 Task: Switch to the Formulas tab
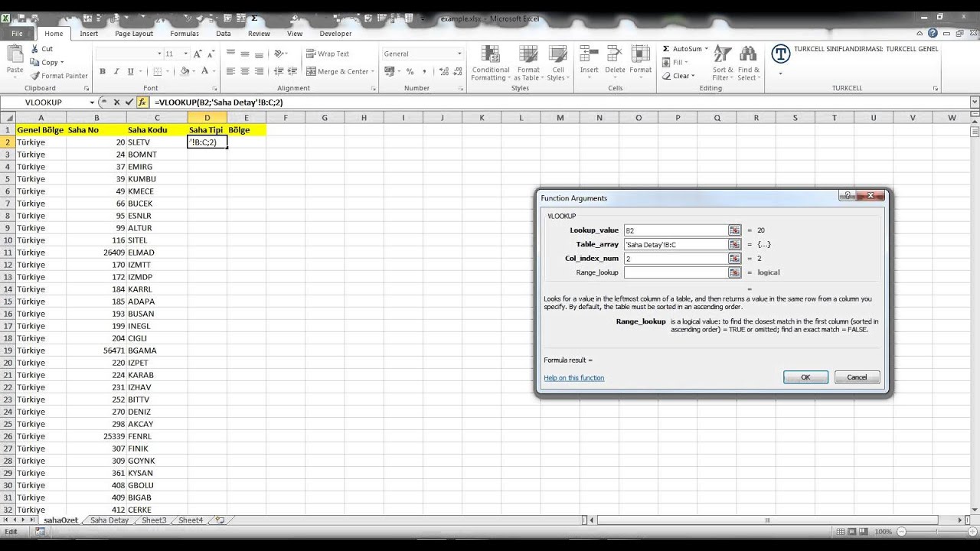[x=185, y=34]
